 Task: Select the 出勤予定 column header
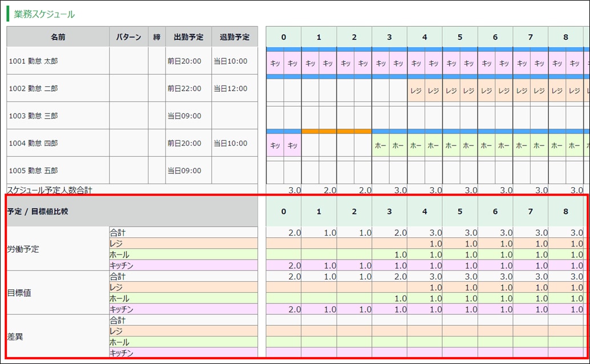[x=188, y=37]
